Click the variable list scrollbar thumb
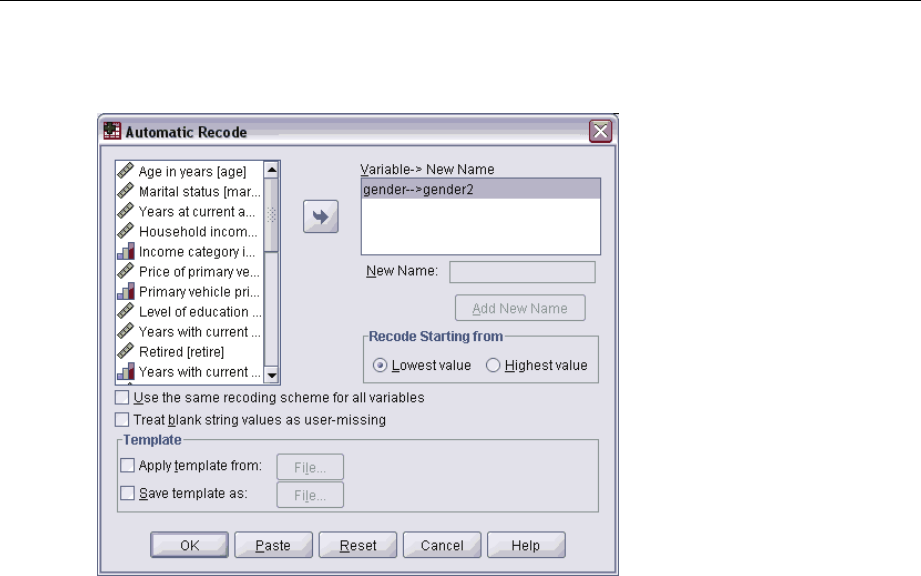Viewport: 921px width, 576px height. click(x=271, y=215)
